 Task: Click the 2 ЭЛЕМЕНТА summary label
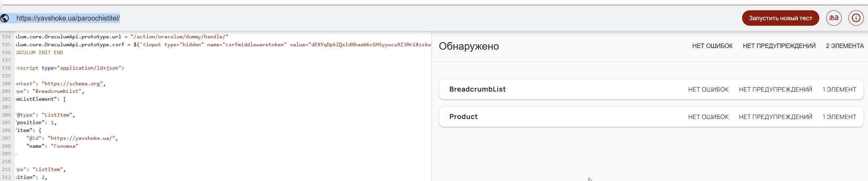pyautogui.click(x=845, y=46)
